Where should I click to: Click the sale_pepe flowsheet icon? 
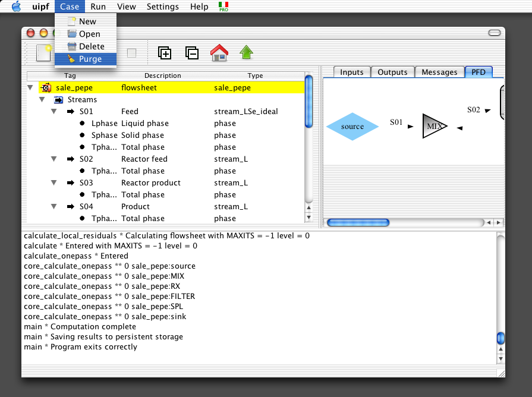tap(45, 88)
